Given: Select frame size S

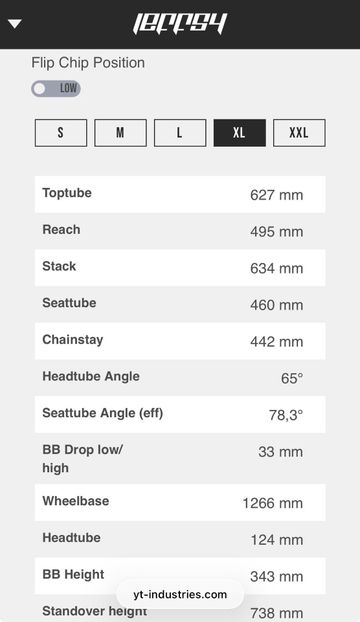Looking at the screenshot, I should pos(61,133).
